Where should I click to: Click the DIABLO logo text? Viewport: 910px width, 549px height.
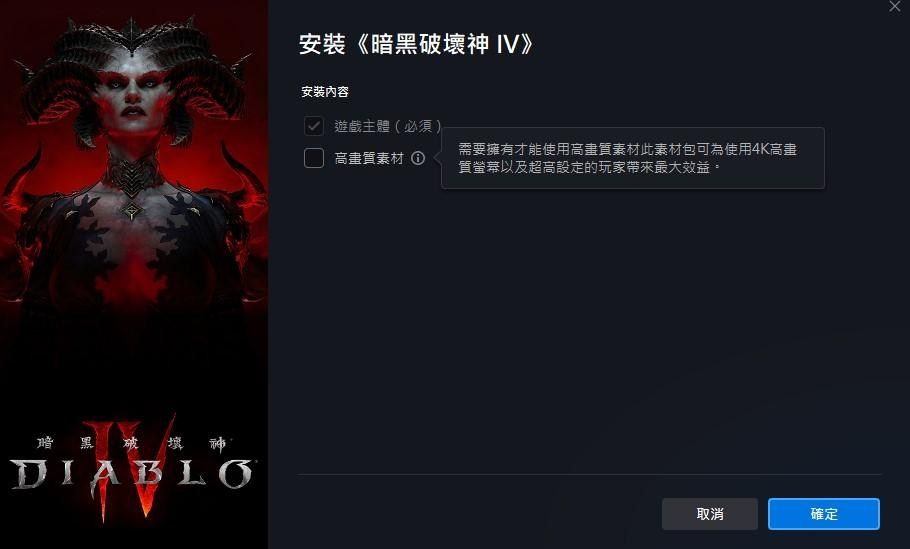[x=131, y=475]
